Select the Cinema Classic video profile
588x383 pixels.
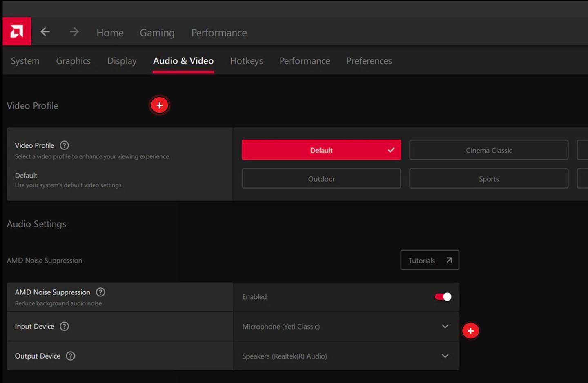pyautogui.click(x=488, y=150)
